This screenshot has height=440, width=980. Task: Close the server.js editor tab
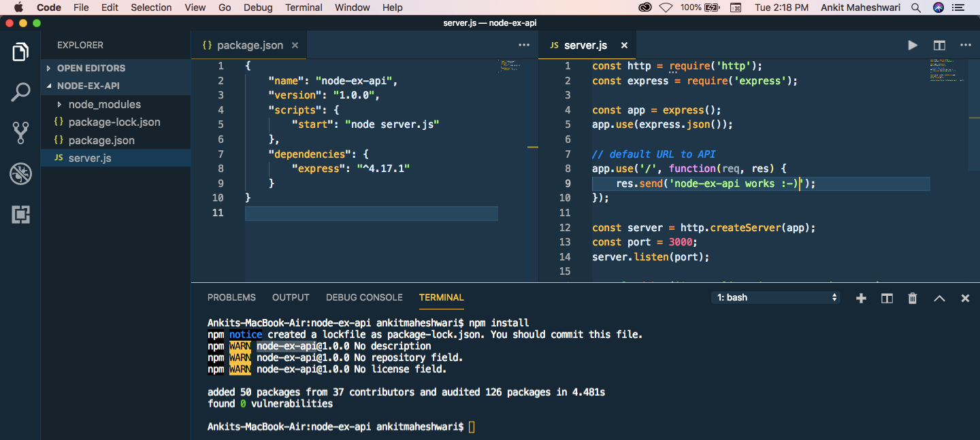point(624,46)
